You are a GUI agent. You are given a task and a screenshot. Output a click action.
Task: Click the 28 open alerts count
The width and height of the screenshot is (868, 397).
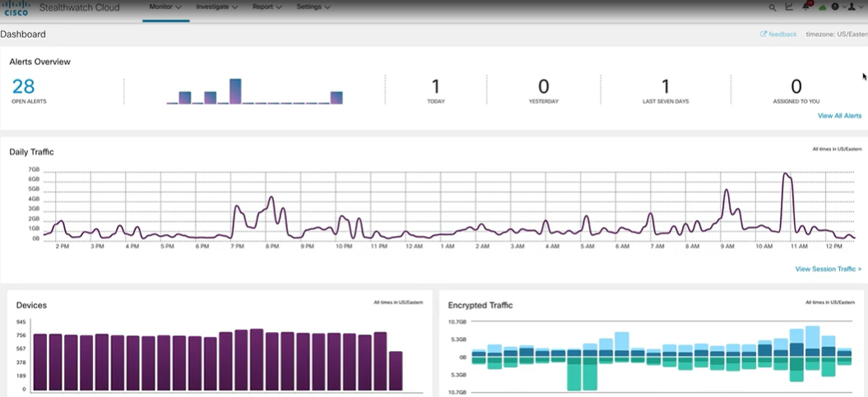click(x=23, y=86)
